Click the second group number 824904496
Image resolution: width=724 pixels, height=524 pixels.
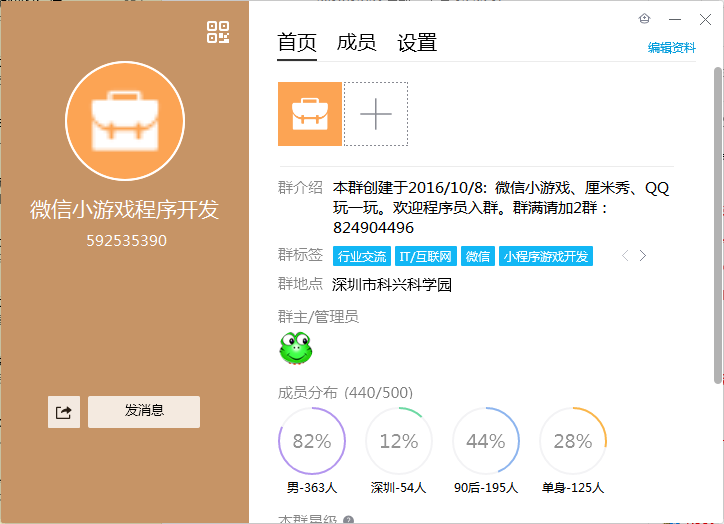(x=374, y=228)
